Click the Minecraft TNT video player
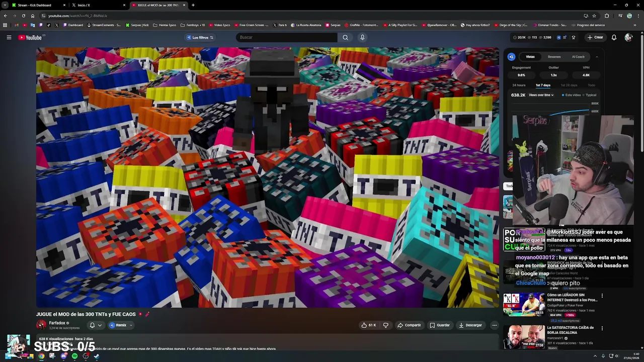644x362 pixels. pyautogui.click(x=268, y=177)
